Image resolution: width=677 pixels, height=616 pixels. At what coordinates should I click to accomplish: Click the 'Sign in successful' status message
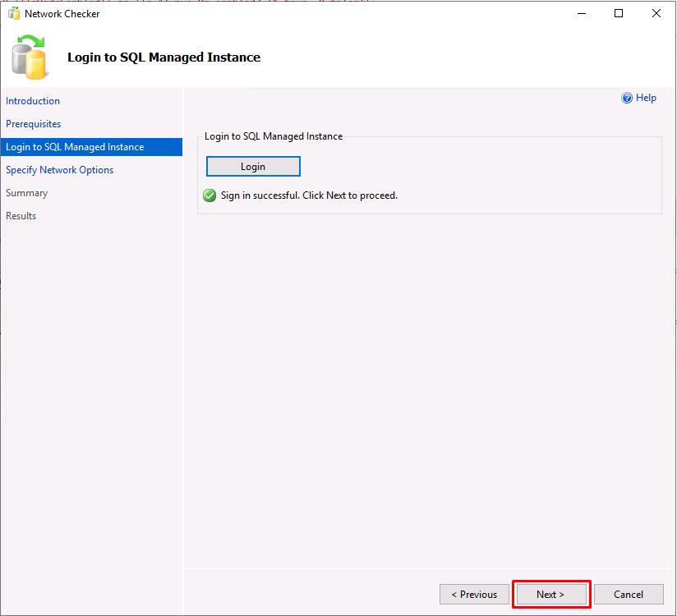pos(309,195)
